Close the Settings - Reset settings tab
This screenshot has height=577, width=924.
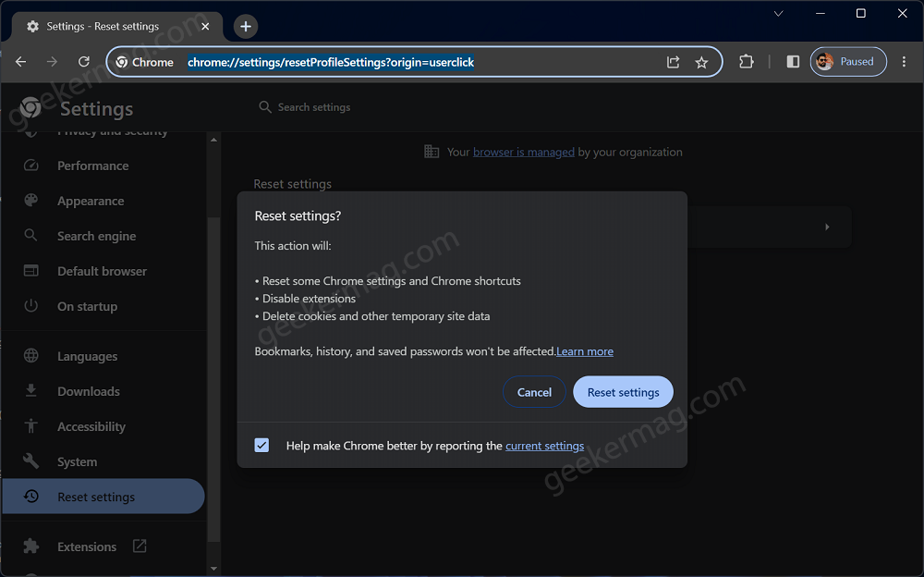click(x=205, y=26)
